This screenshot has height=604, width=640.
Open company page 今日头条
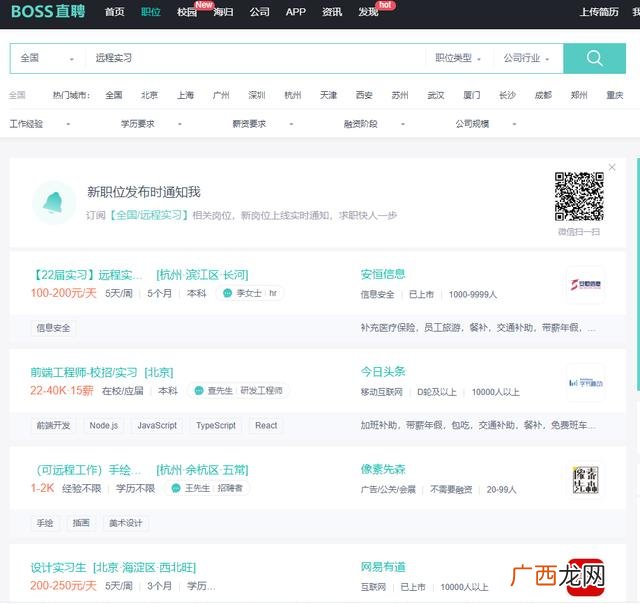(383, 372)
